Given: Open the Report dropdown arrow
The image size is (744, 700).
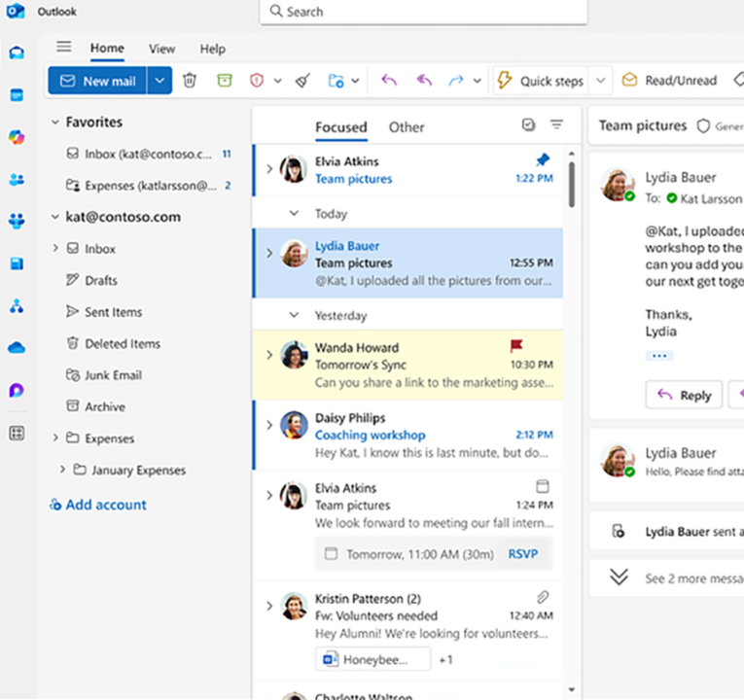Looking at the screenshot, I should point(278,81).
